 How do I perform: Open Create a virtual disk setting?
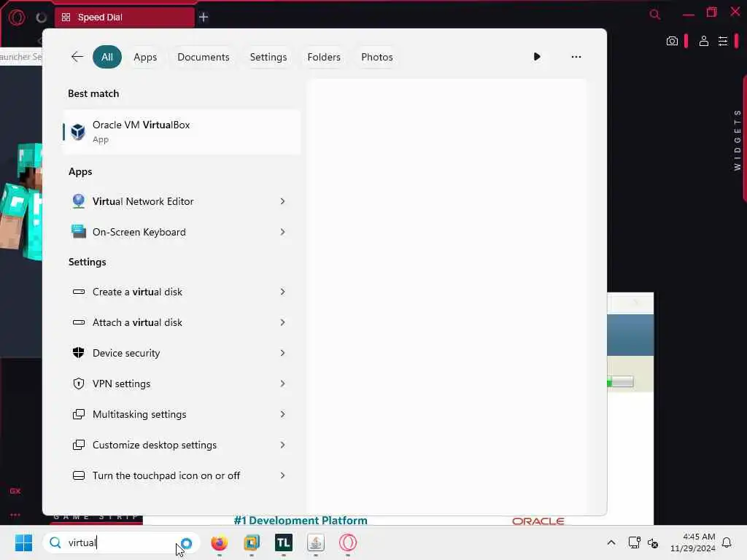coord(182,292)
